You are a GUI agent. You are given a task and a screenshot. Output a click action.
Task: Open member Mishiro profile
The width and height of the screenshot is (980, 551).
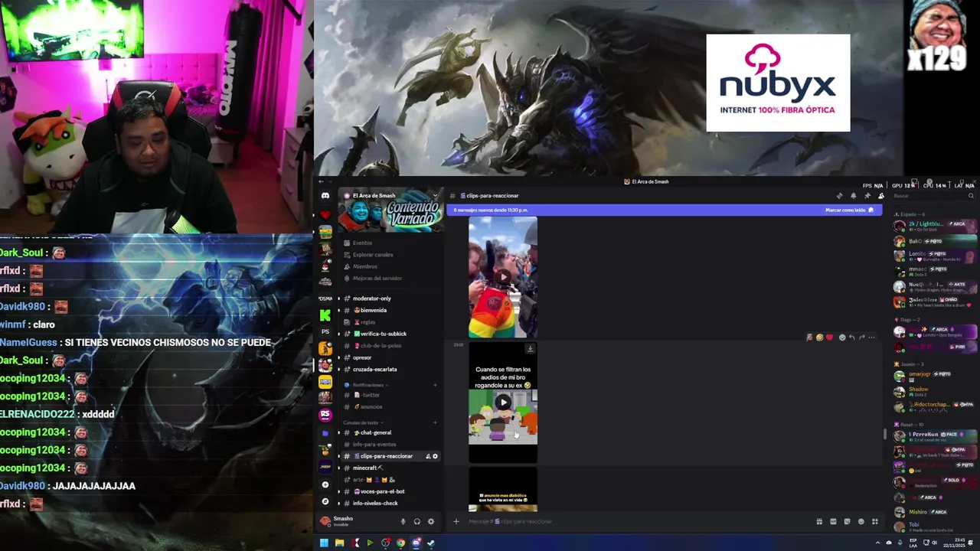point(935,512)
